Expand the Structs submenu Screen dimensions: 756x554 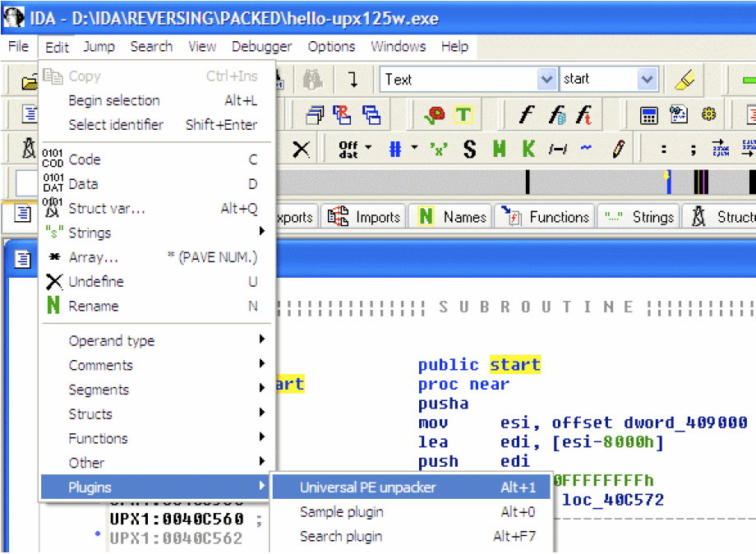coord(157,414)
